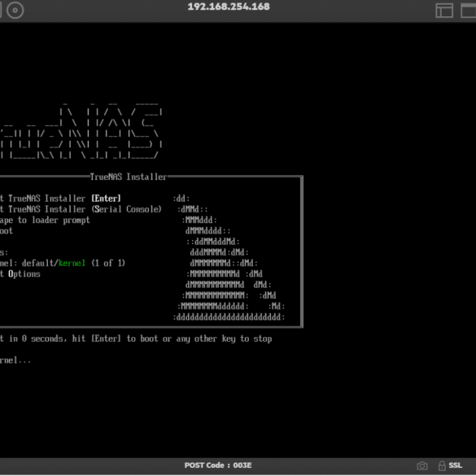476x476 pixels.
Task: Click the 'to loader prompt' menu line
Action: [x=45, y=220]
